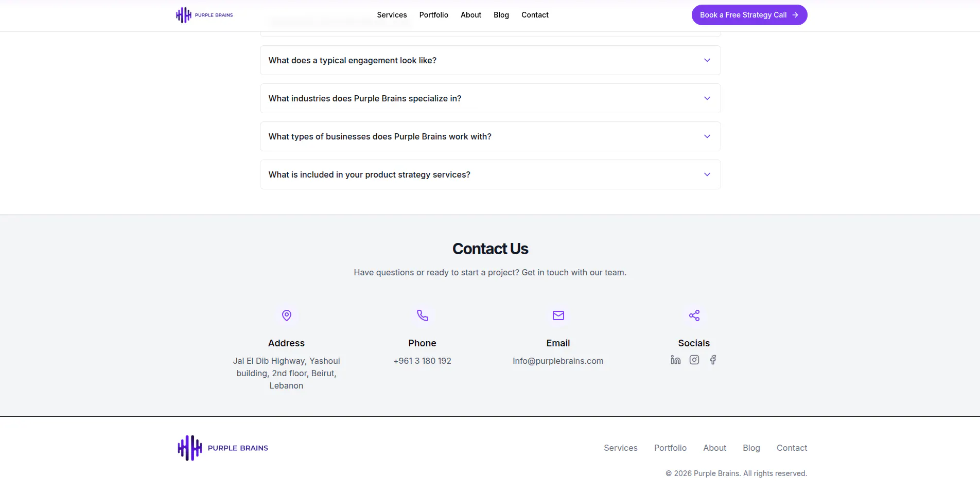The height and width of the screenshot is (493, 980).
Task: Follow the footer Portfolio link
Action: (670, 448)
